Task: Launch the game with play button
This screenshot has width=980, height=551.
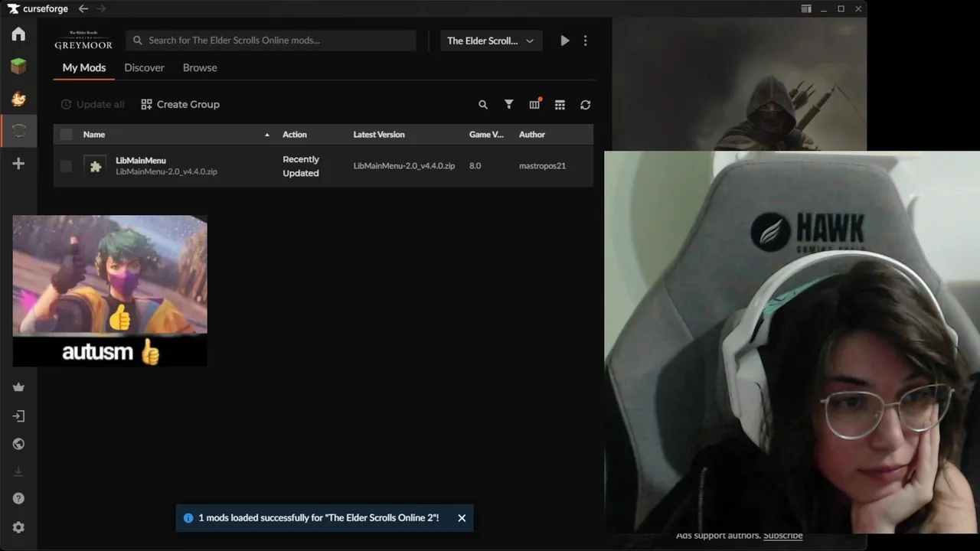Action: click(565, 41)
